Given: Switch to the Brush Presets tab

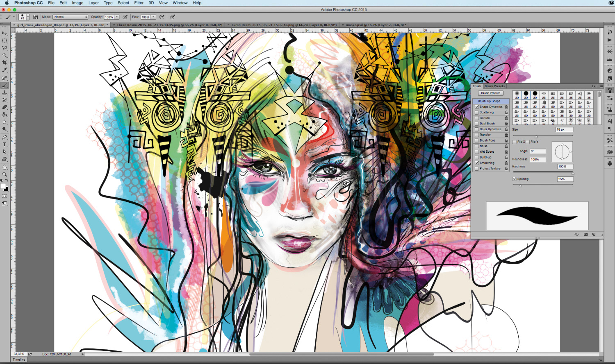Looking at the screenshot, I should point(494,86).
